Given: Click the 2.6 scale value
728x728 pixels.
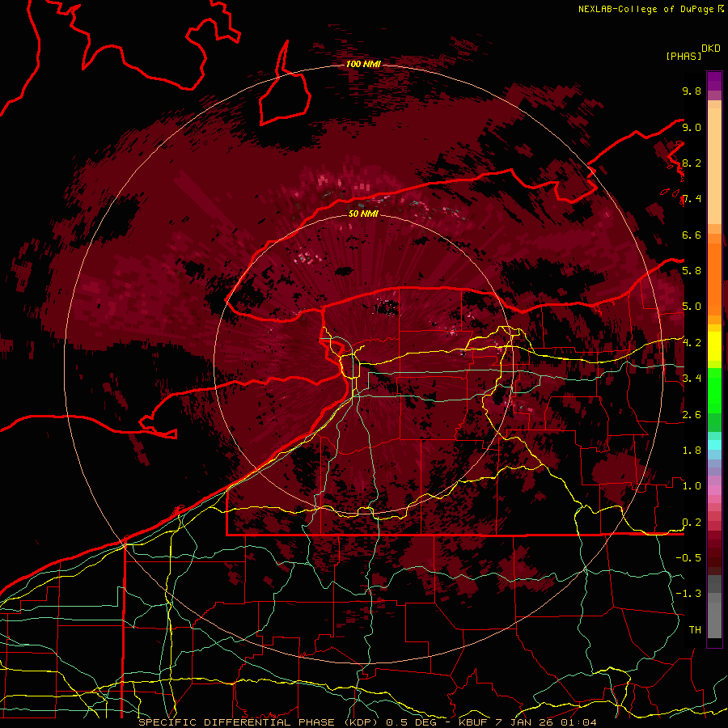Looking at the screenshot, I should click(692, 415).
